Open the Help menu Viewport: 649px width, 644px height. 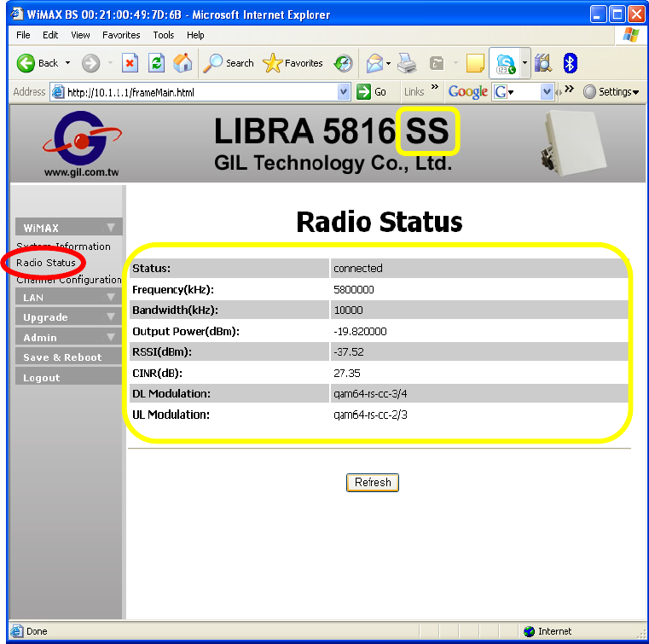point(195,35)
